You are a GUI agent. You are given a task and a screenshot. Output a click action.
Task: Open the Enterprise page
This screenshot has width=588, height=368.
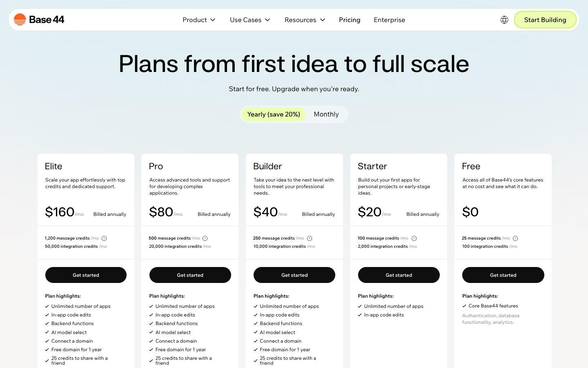[389, 20]
